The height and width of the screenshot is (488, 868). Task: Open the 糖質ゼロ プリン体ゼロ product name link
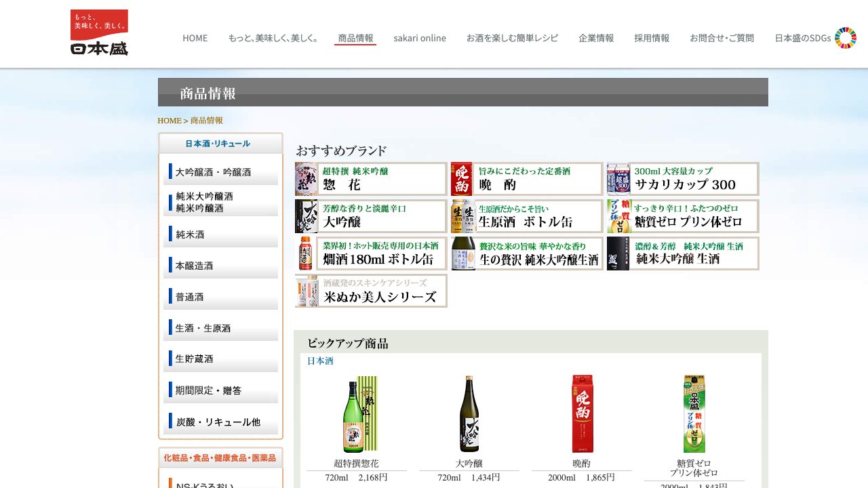(694, 468)
